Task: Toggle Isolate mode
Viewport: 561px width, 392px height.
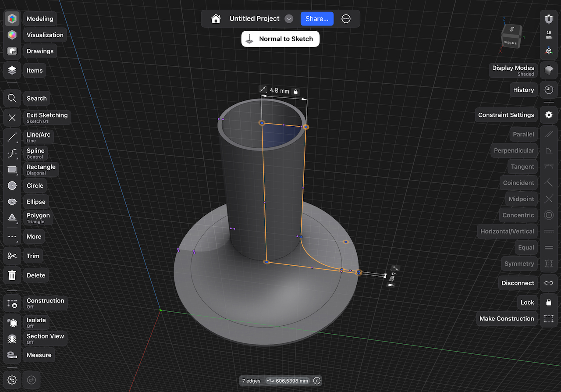Action: click(x=12, y=323)
